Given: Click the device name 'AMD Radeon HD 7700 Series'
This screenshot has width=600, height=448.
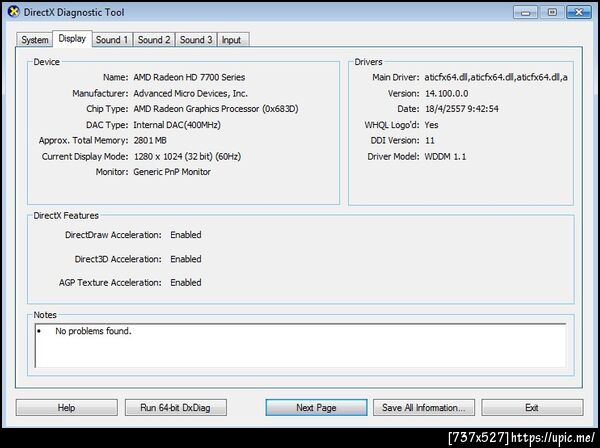Looking at the screenshot, I should pos(189,77).
